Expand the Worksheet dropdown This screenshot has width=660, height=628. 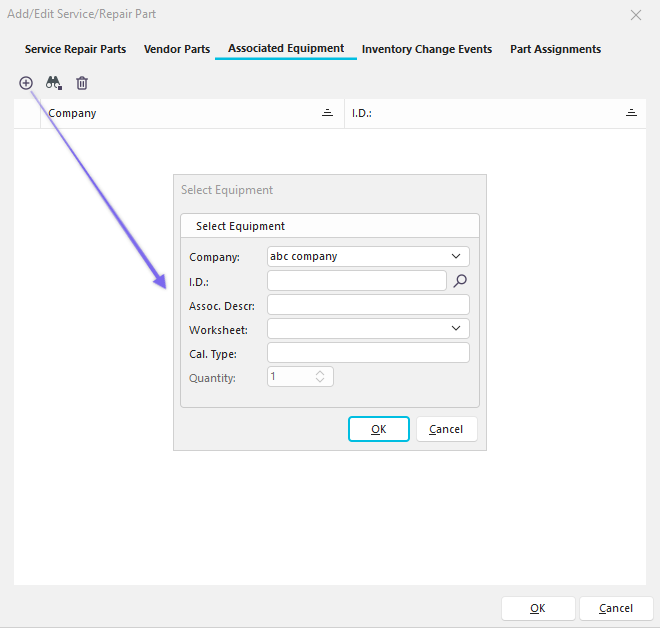coord(457,329)
